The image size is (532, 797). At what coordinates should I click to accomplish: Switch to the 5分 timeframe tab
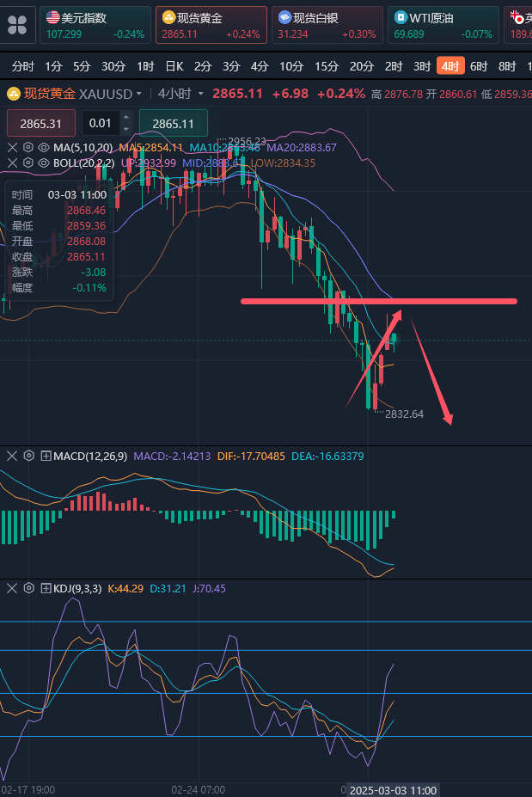tap(82, 66)
